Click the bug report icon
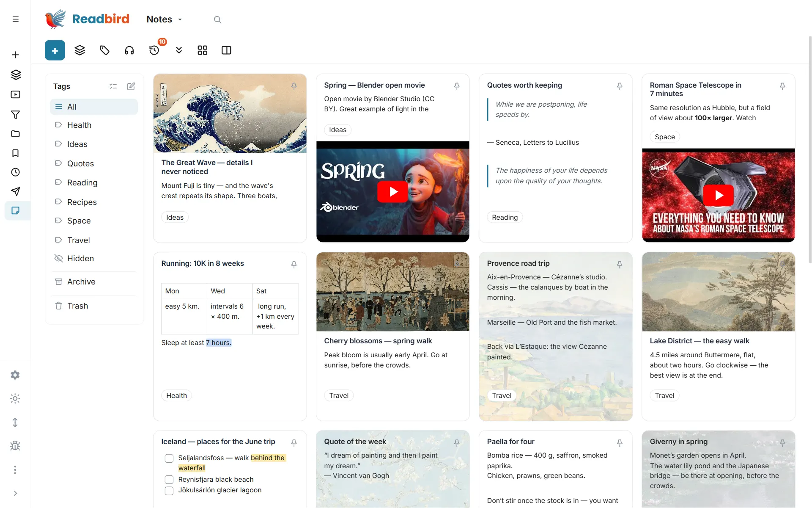Image resolution: width=812 pixels, height=508 pixels. (x=15, y=446)
